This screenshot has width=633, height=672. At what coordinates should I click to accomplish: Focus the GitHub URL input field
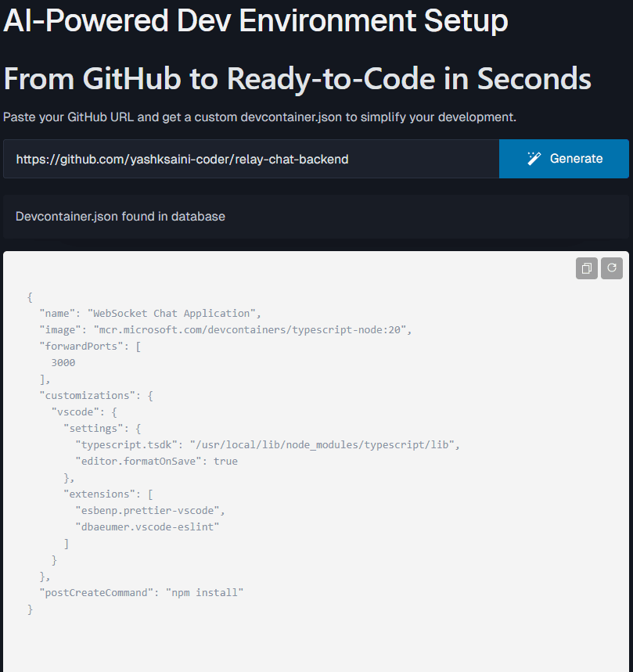click(x=250, y=159)
